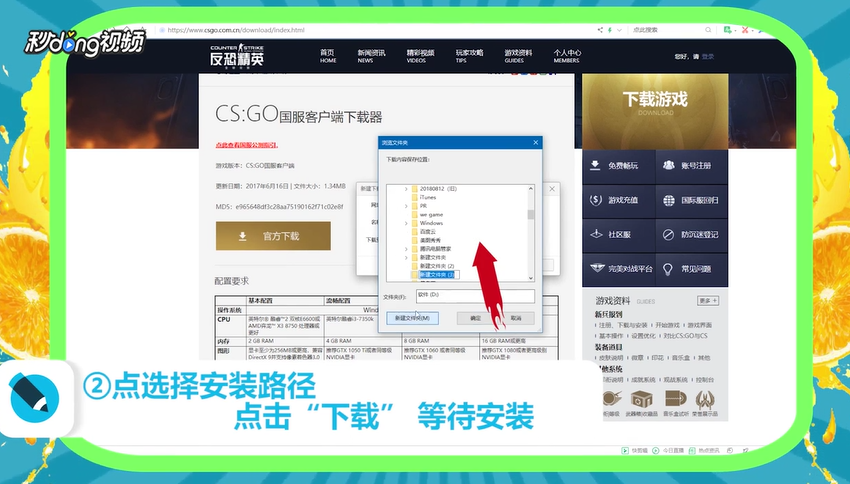Viewport: 850px width, 484px height.
Task: Open the 新闻资讯 NEWS menu item
Action: tap(371, 56)
